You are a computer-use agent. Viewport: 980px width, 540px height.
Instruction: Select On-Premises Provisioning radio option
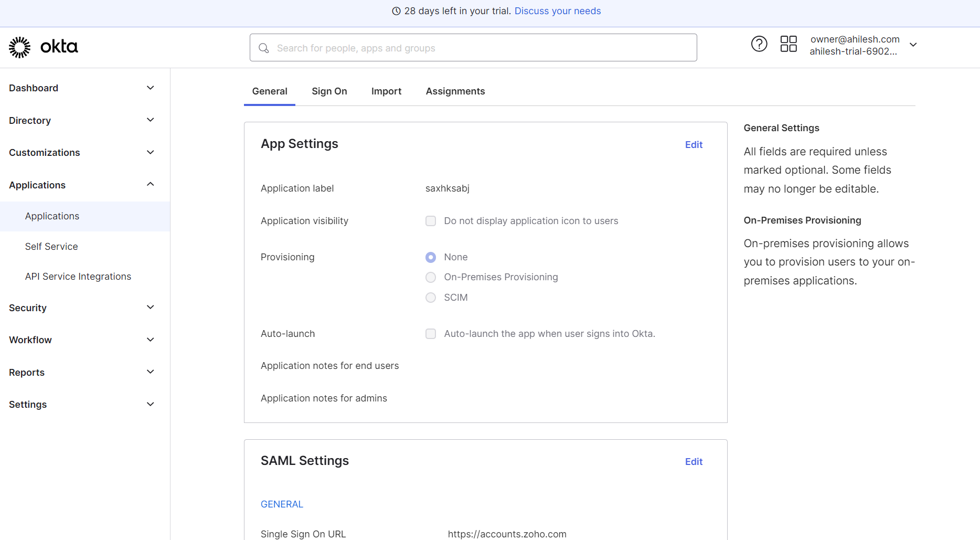tap(431, 277)
